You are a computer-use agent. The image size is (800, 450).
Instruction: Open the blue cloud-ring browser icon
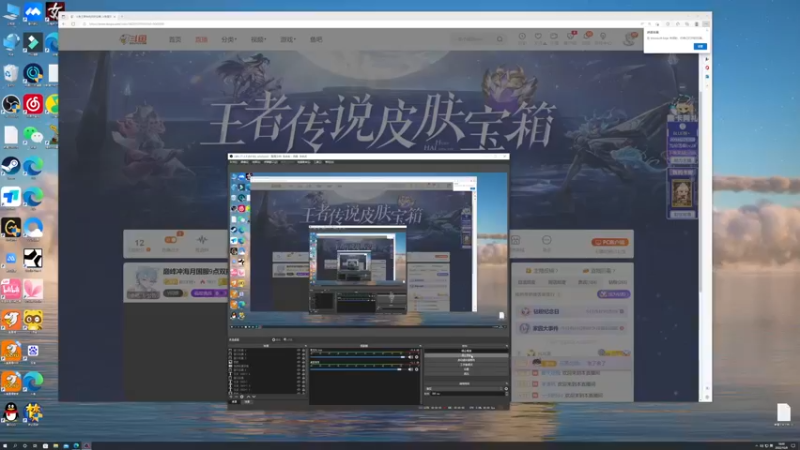click(33, 228)
